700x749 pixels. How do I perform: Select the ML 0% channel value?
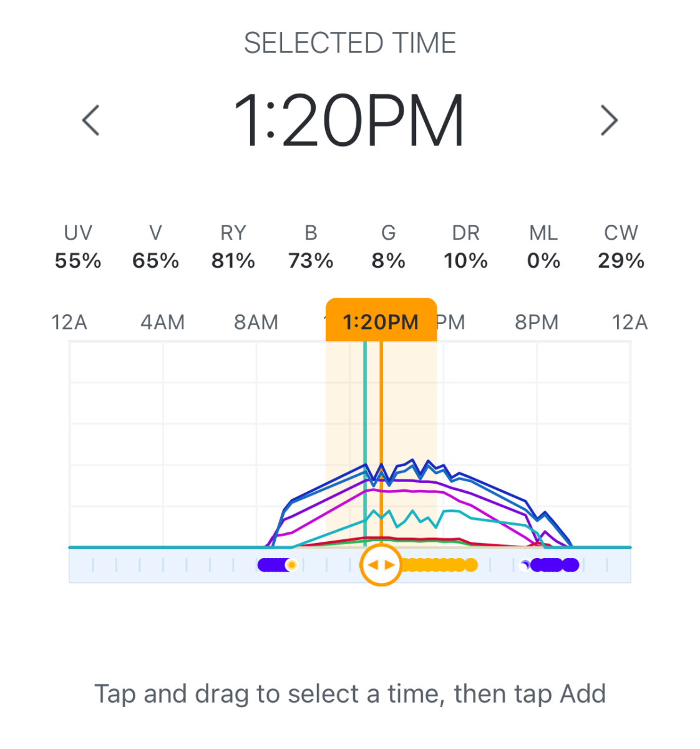pos(543,247)
